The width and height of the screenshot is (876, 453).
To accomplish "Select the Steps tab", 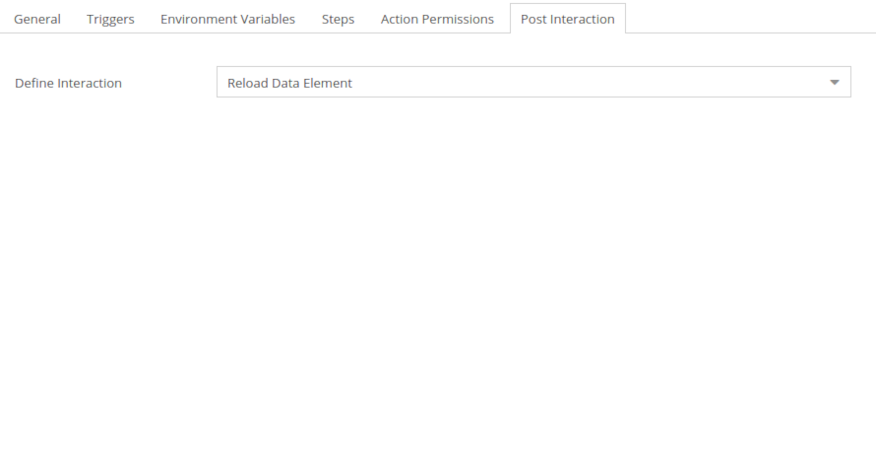I will pos(338,19).
